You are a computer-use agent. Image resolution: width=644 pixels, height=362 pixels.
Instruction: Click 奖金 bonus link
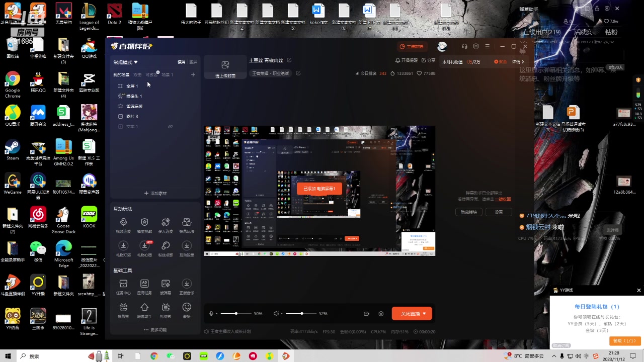point(501,62)
